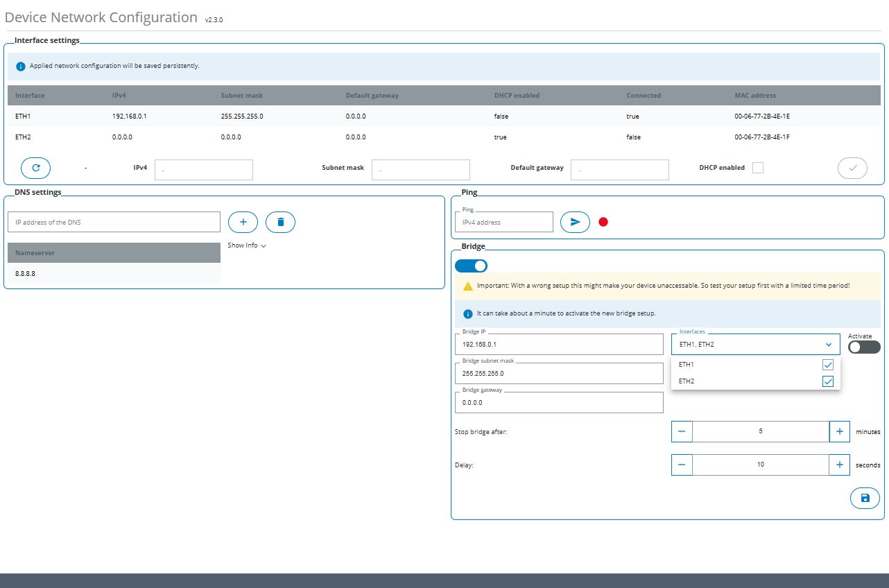
Task: Increase the Delay seconds value
Action: [x=839, y=465]
